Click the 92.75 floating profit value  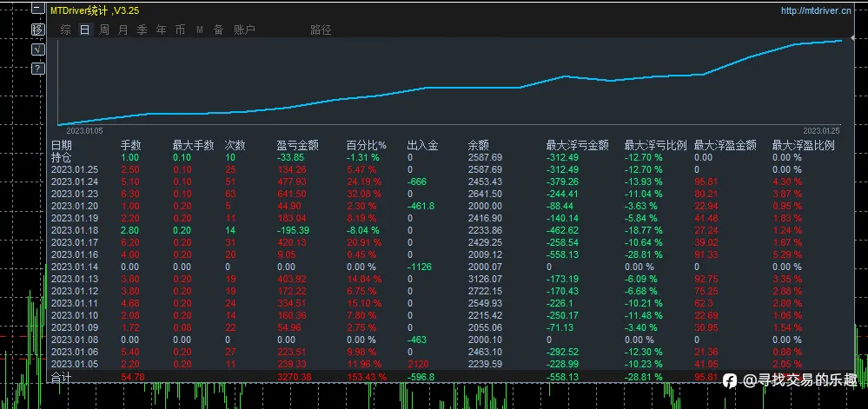(706, 279)
